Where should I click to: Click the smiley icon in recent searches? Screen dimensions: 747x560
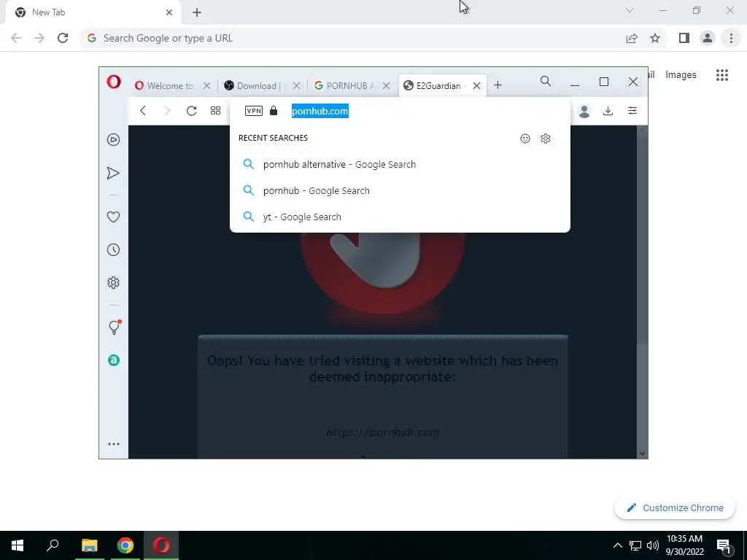click(x=525, y=138)
